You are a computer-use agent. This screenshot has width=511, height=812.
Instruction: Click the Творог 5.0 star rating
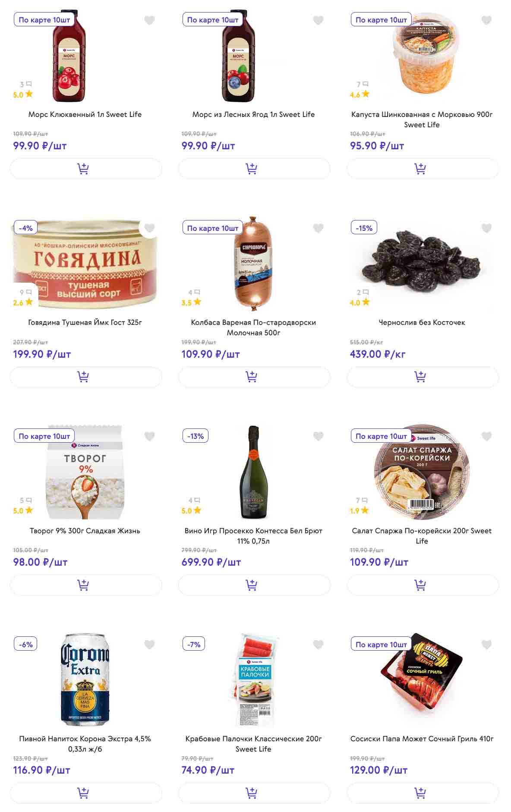(x=23, y=511)
